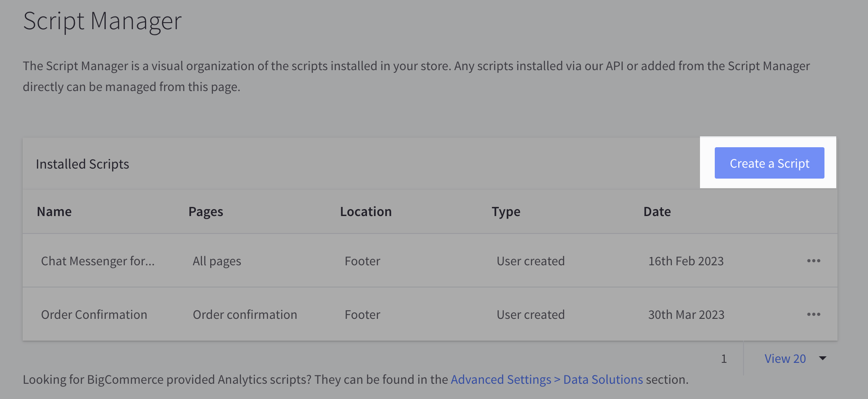Open the Advanced Settings link
The width and height of the screenshot is (868, 399).
pyautogui.click(x=500, y=379)
